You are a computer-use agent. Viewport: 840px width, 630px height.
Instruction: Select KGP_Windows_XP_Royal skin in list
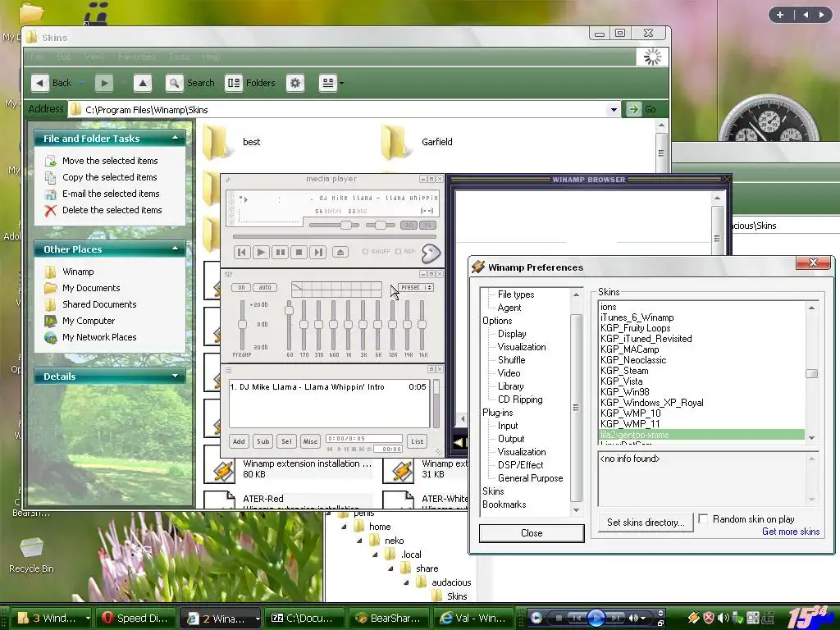pos(651,403)
